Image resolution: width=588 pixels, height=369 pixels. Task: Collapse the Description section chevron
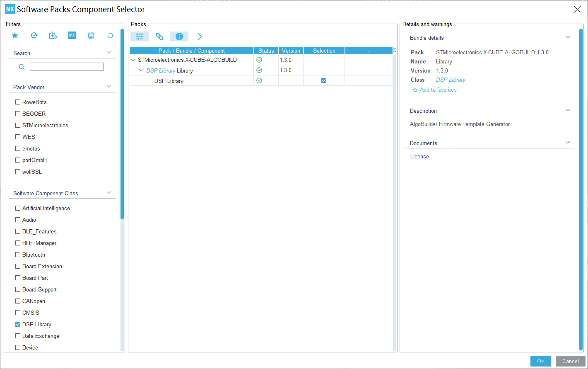(x=568, y=110)
